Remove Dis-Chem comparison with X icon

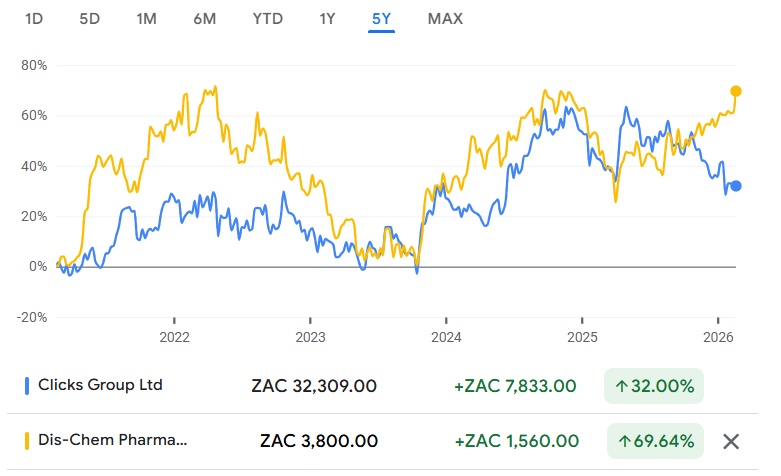click(x=731, y=441)
